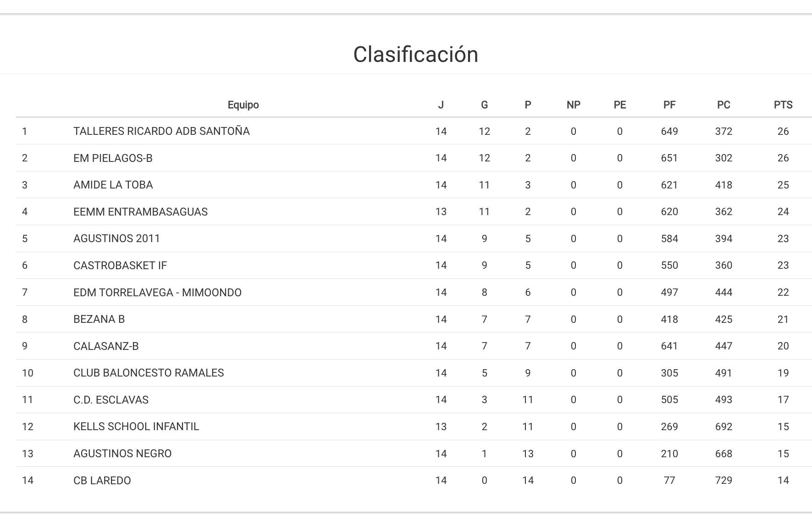Click CLUB BALONCESTO RAMALES team name
Image resolution: width=812 pixels, height=526 pixels.
(149, 373)
